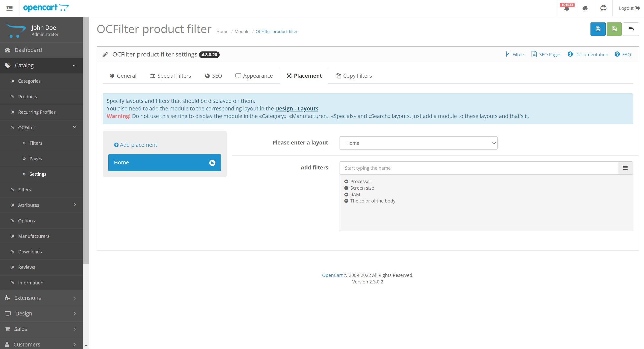Collapse the sidebar using the hamburger icon
This screenshot has height=349, width=644.
9,8
